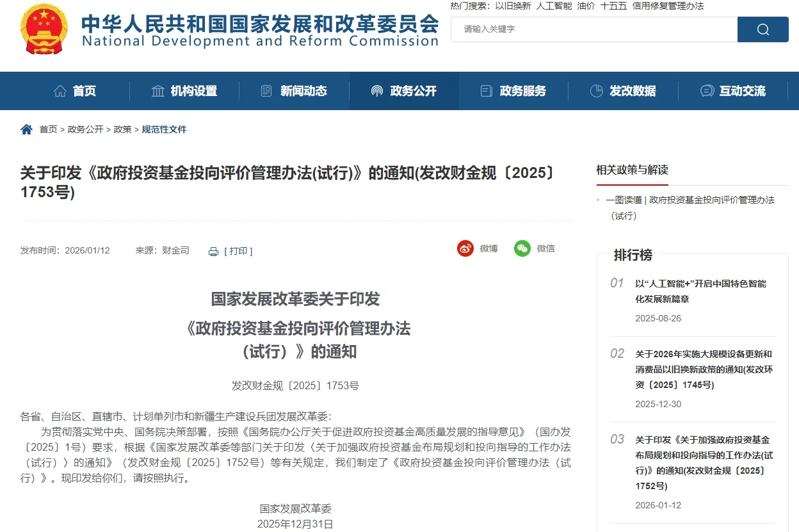Share via the WeChat icon
799x532 pixels.
[522, 248]
